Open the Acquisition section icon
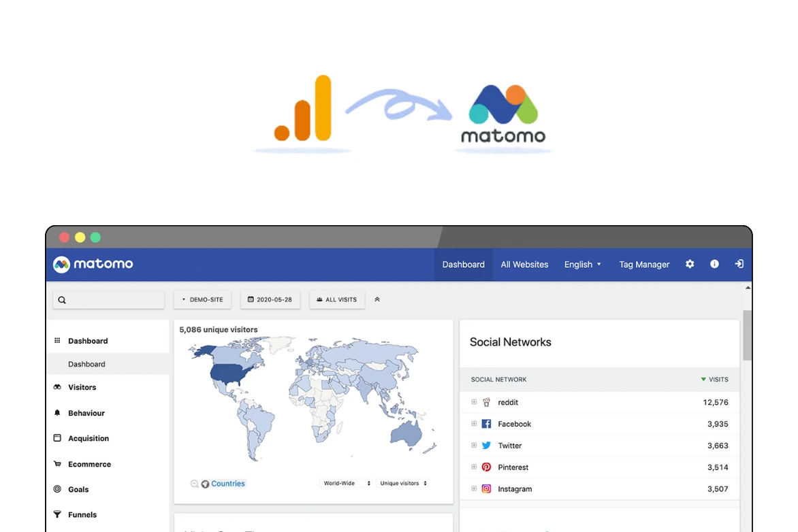798x532 pixels. click(x=58, y=438)
